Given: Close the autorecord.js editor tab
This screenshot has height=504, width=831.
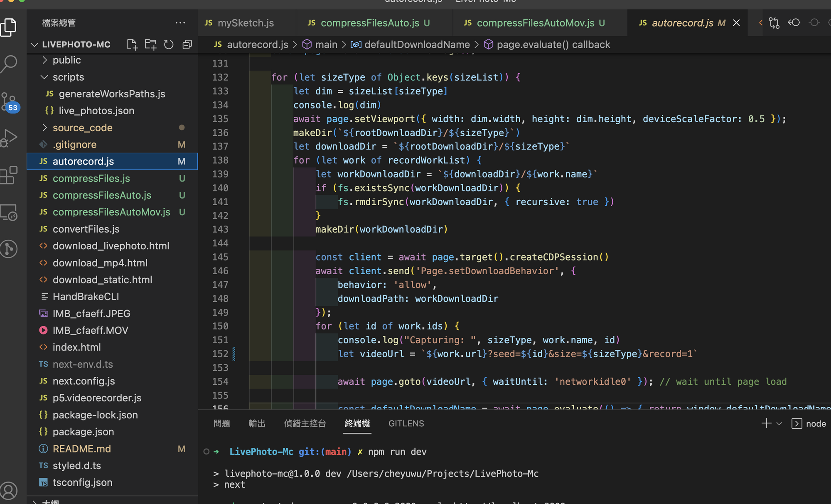Looking at the screenshot, I should pos(736,23).
